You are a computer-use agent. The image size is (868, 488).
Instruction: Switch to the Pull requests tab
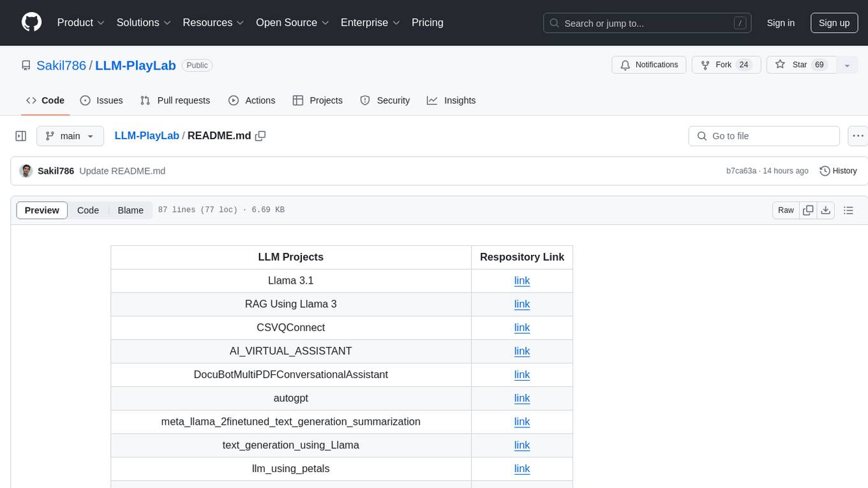coord(175,100)
